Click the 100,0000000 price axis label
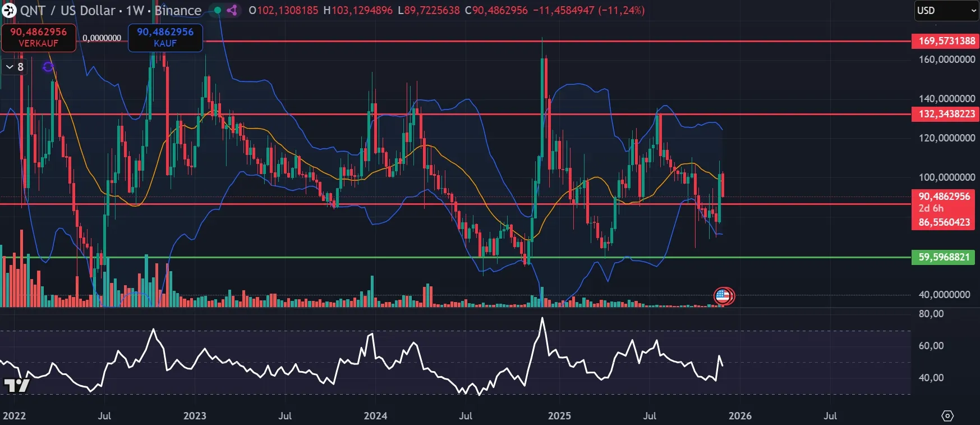 [947, 177]
